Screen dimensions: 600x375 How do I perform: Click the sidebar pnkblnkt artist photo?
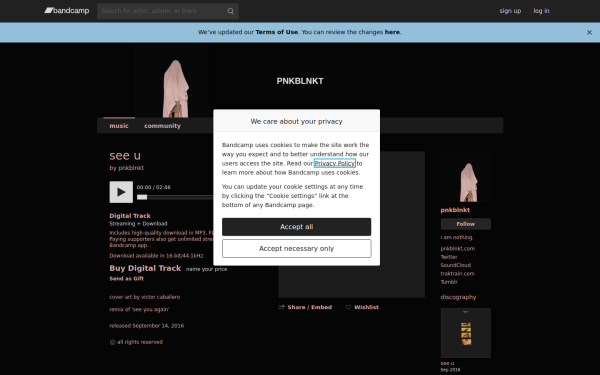coord(466,176)
